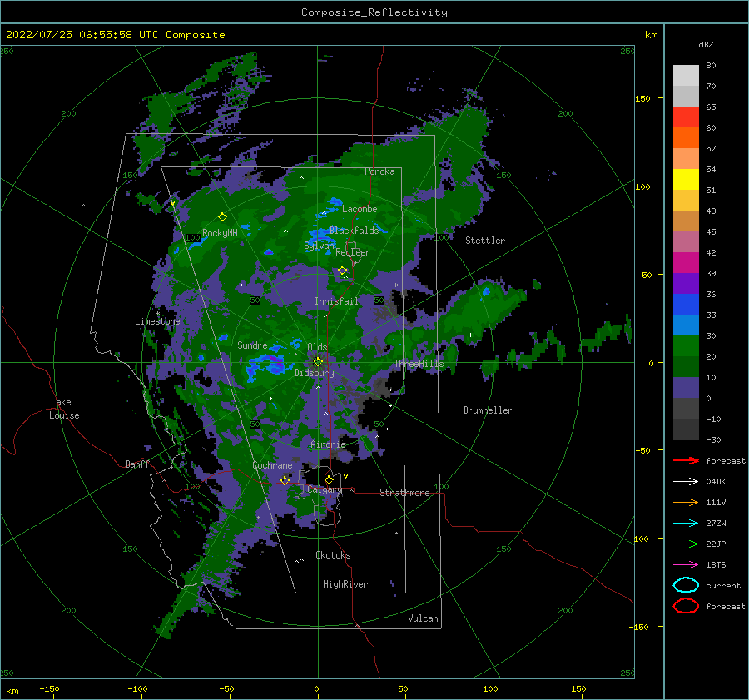Select the Lacombe map label
The height and width of the screenshot is (700, 749).
click(x=360, y=209)
